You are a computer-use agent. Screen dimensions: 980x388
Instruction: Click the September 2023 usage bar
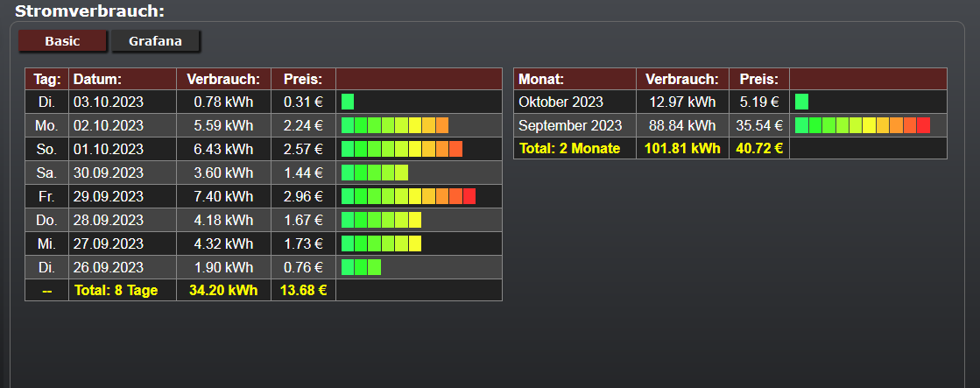(x=862, y=125)
